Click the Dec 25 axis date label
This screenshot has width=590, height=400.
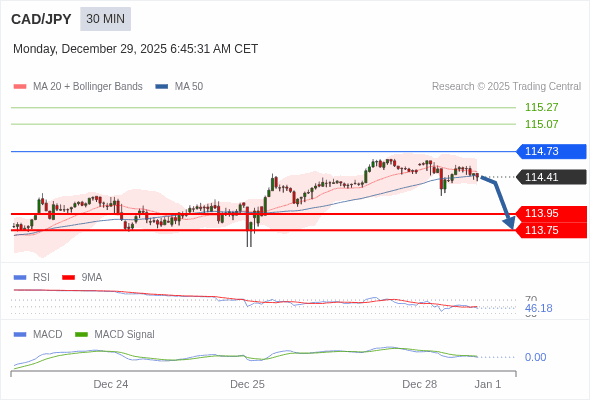click(247, 384)
